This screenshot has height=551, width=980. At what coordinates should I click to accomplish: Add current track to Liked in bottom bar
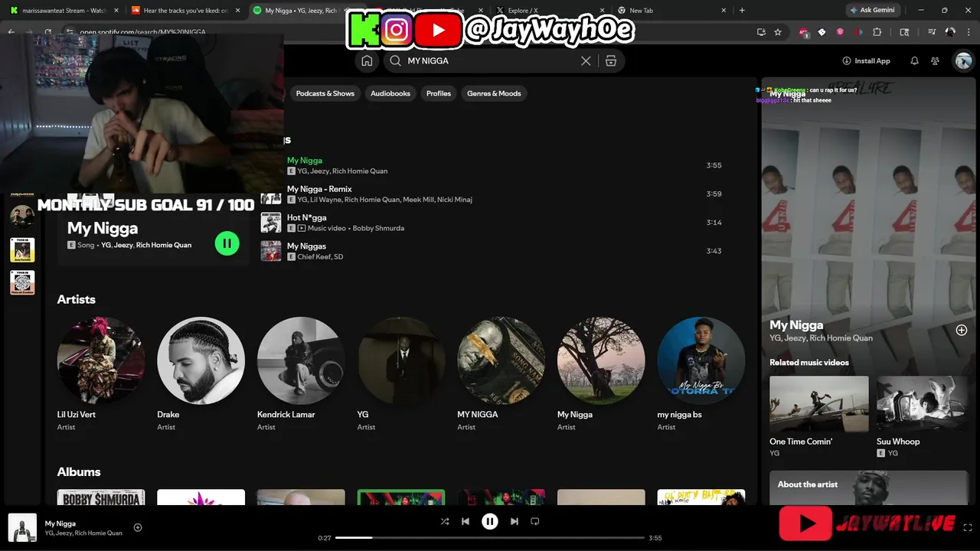(x=138, y=527)
